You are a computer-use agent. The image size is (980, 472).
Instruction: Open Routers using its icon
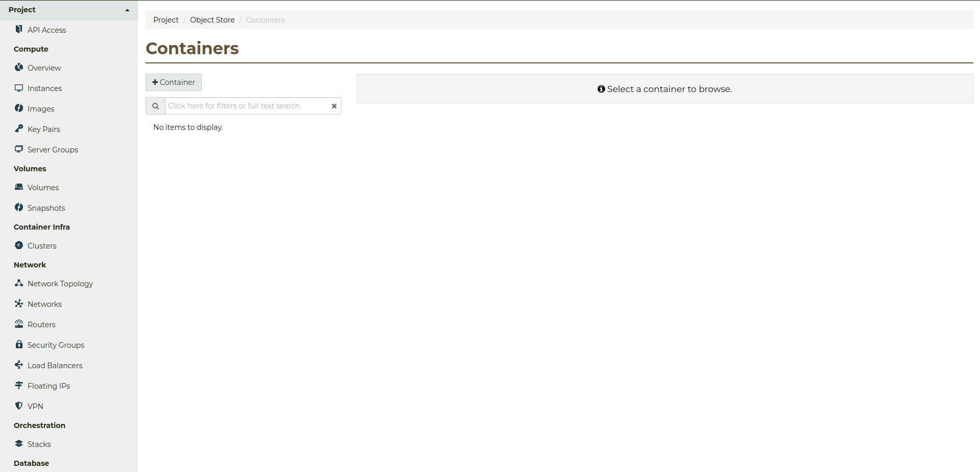pos(19,324)
